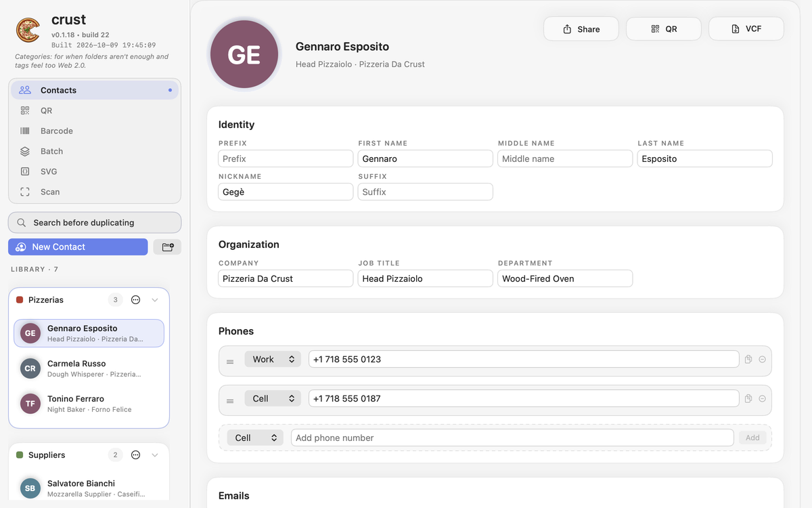Click the large GE avatar in the header
This screenshot has width=812, height=508.
click(x=244, y=55)
